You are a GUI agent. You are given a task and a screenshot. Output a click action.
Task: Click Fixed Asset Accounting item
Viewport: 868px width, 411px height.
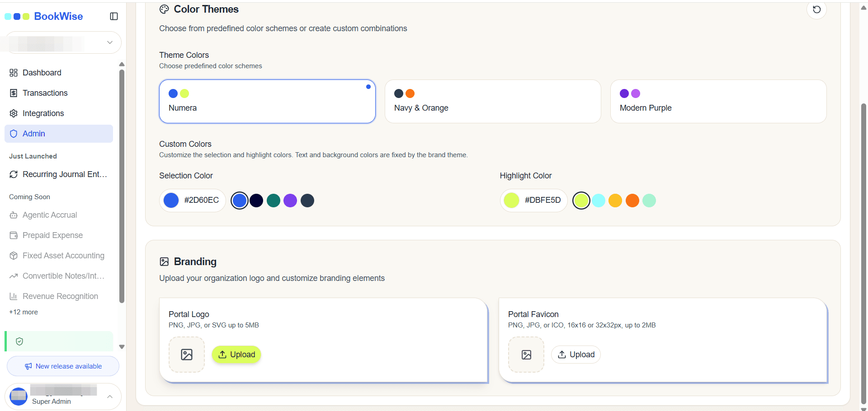(59, 256)
